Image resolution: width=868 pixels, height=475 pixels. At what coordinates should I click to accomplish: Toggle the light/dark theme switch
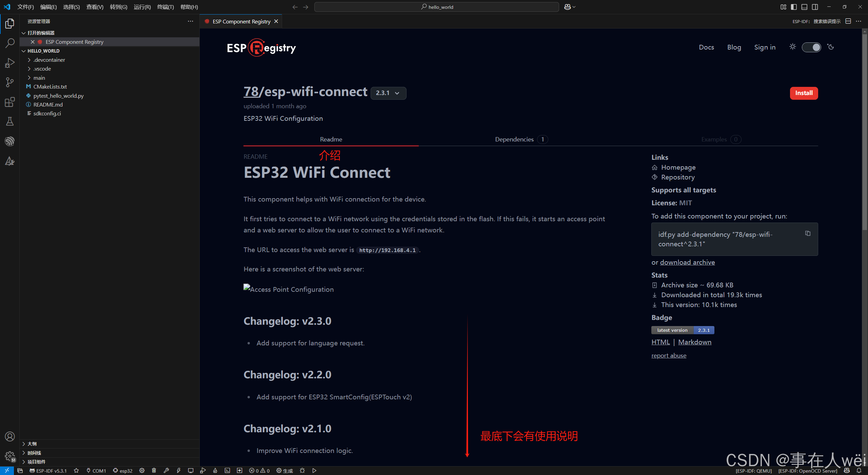tap(811, 47)
